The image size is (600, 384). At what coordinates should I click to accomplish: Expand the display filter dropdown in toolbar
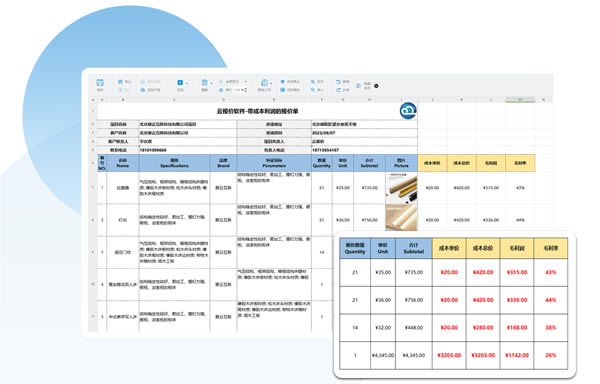point(246,81)
